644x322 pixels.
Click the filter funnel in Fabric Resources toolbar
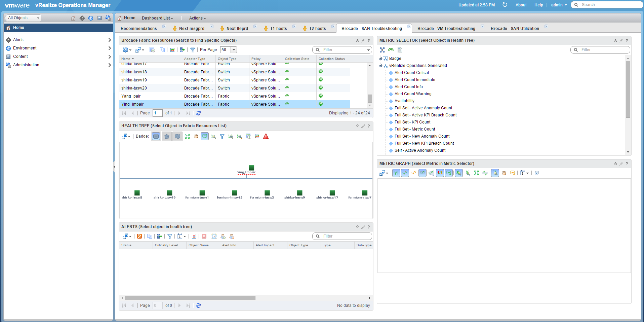click(193, 50)
